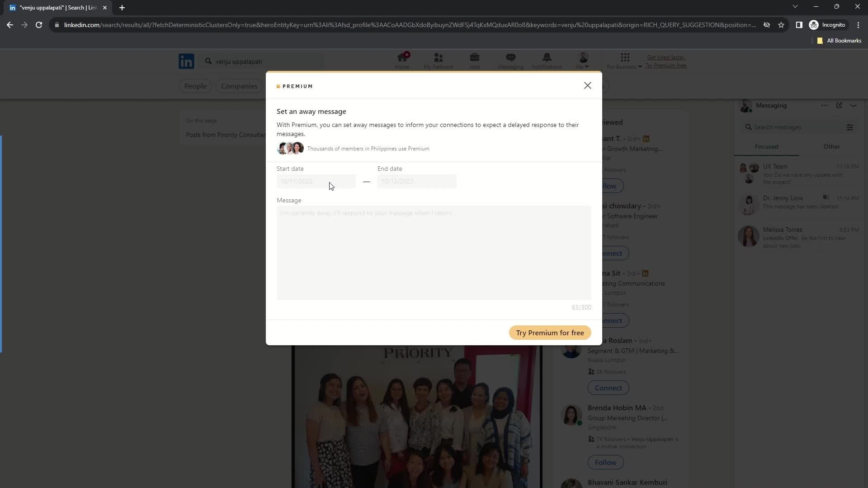Focus the away Message text area
This screenshot has width=868, height=488.
coord(434,253)
